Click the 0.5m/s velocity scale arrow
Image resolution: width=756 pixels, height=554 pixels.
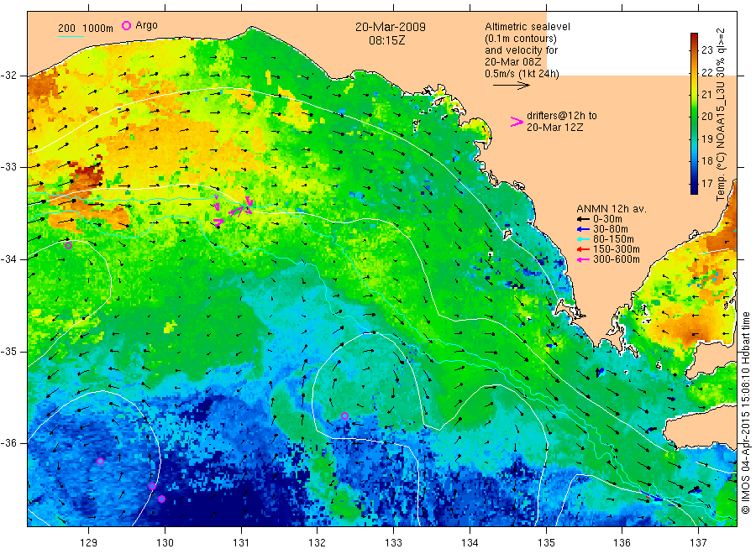pyautogui.click(x=511, y=86)
